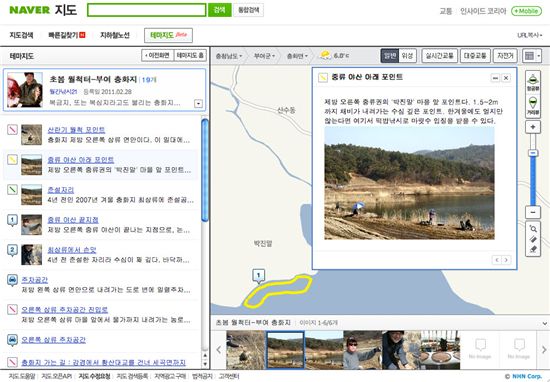The height and width of the screenshot is (382, 550).
Task: Open the 지하철노선 menu item
Action: pos(115,35)
